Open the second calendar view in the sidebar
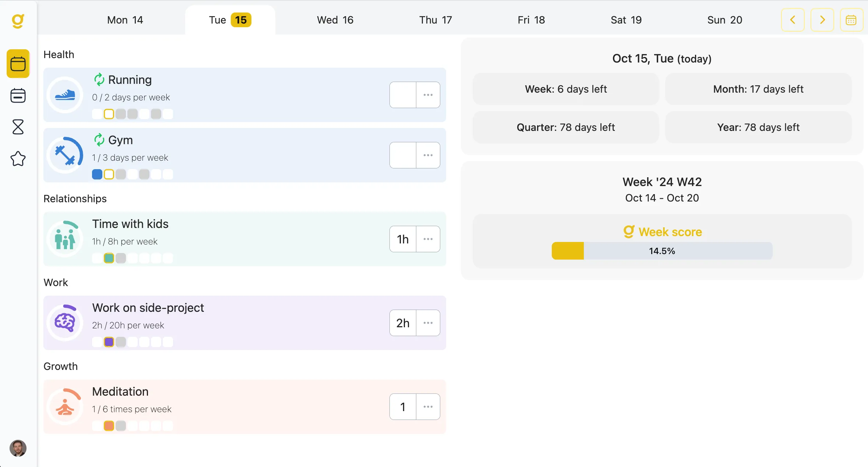This screenshot has width=868, height=467. 18,95
